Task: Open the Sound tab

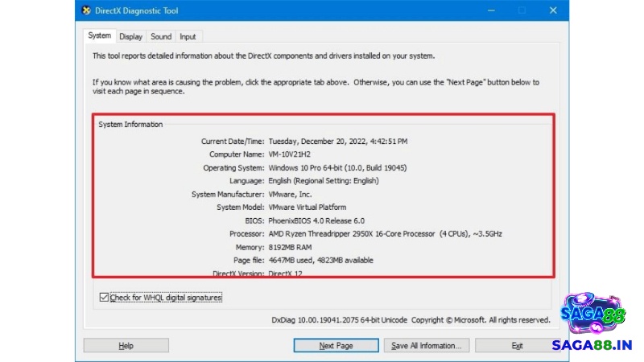Action: [x=161, y=36]
